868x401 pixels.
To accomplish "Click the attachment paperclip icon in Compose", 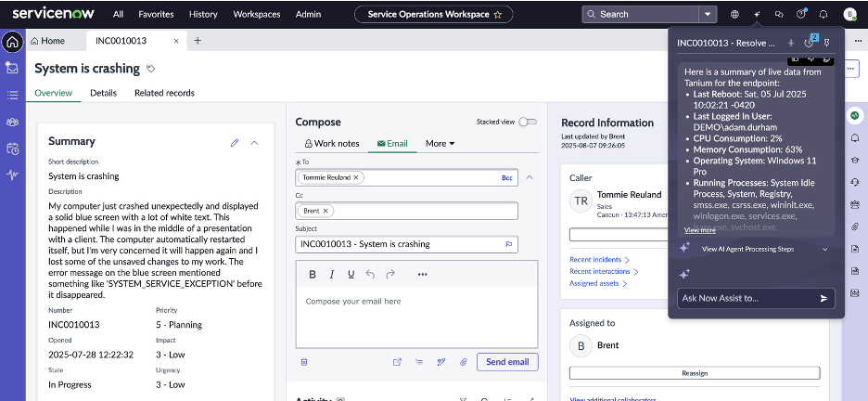I will (463, 362).
